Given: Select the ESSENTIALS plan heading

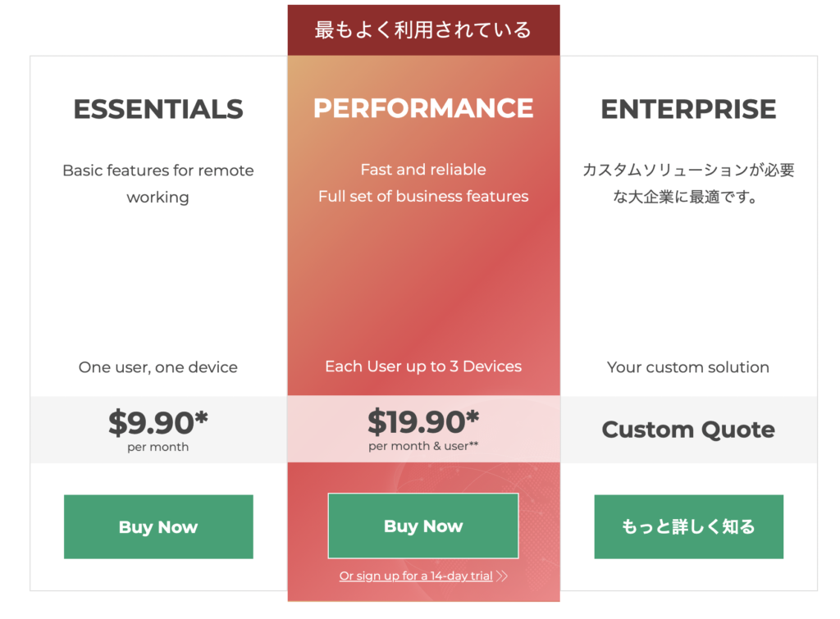Looking at the screenshot, I should pyautogui.click(x=158, y=109).
